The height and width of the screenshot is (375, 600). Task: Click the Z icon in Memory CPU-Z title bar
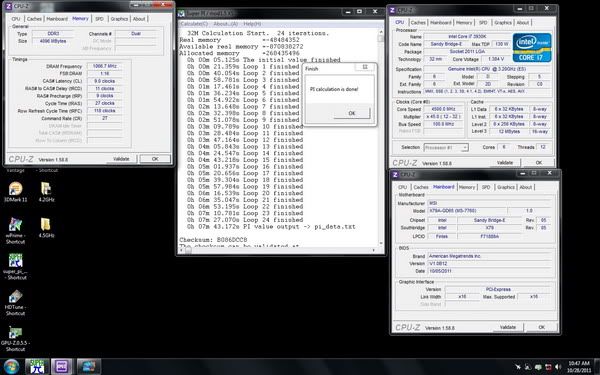(8, 6)
